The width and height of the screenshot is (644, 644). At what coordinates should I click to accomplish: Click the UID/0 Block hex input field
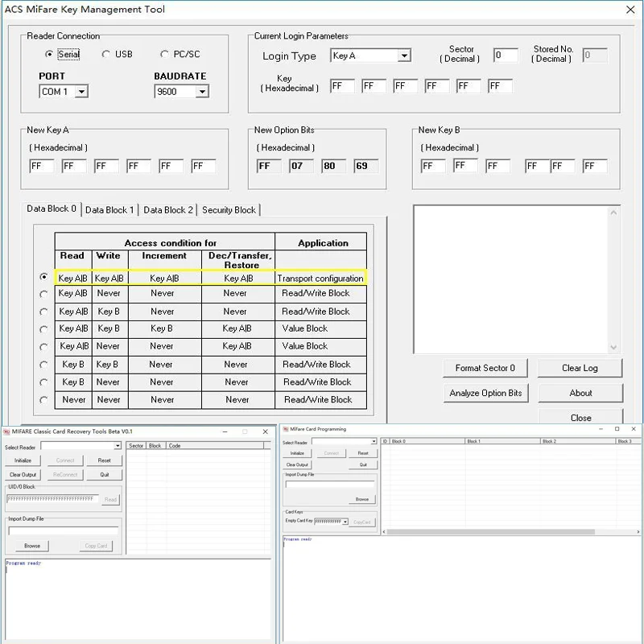(52, 499)
